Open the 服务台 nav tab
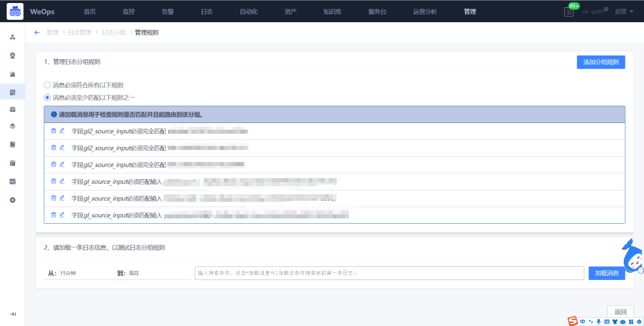This screenshot has height=326, width=644. point(377,12)
